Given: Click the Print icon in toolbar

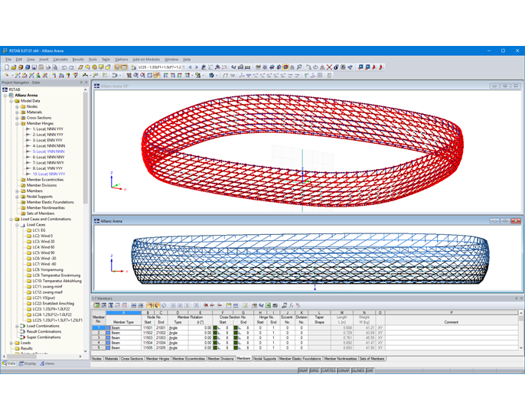Looking at the screenshot, I should coord(48,67).
